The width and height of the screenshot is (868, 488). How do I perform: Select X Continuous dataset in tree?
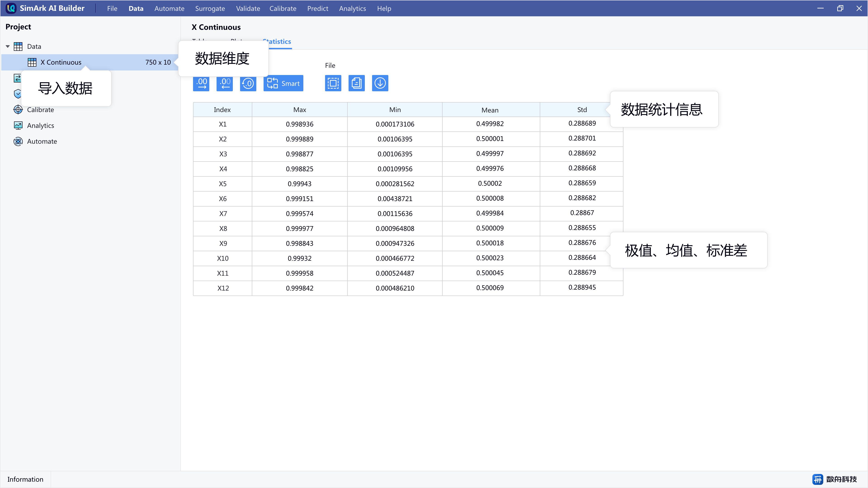point(90,62)
